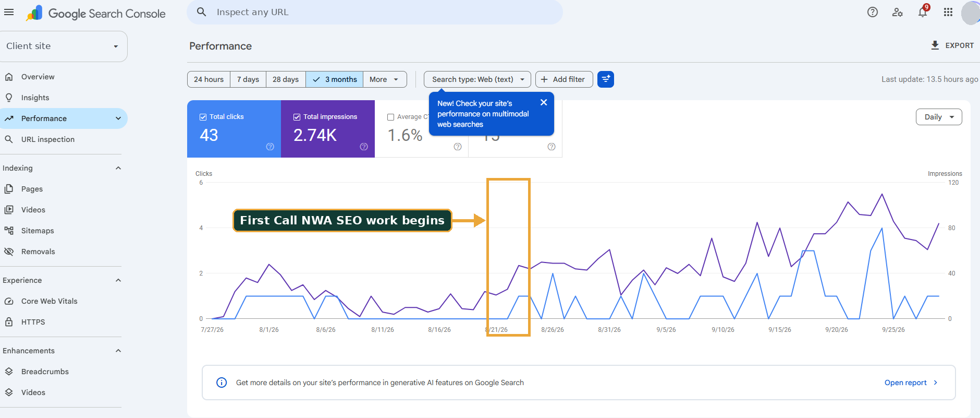Collapse the Indexing section
Screen dimensions: 980x418
118,168
